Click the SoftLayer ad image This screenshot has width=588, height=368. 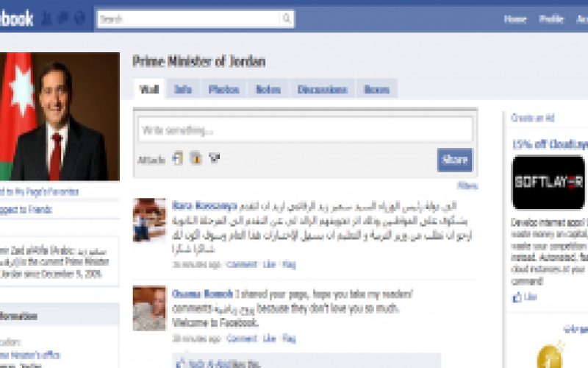[x=548, y=183]
